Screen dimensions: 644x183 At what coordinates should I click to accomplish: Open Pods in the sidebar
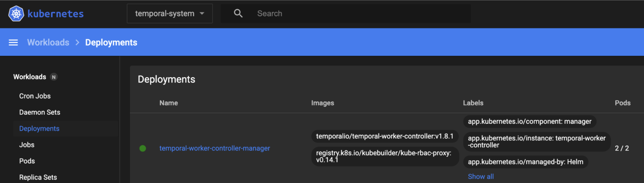tap(27, 161)
